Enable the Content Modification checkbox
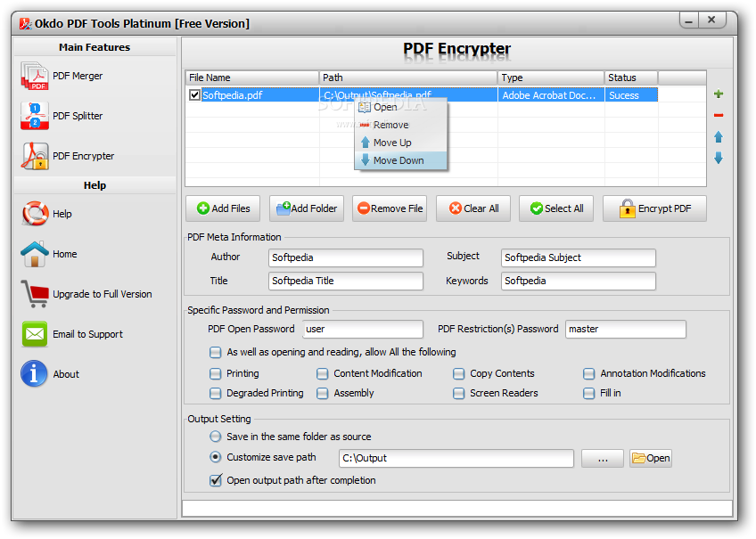 (x=322, y=374)
